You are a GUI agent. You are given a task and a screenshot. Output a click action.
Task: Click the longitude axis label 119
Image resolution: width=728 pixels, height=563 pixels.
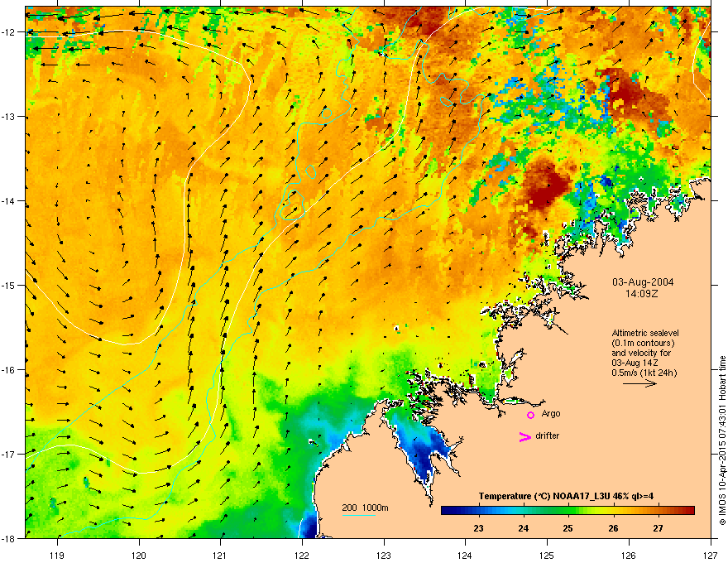57,555
